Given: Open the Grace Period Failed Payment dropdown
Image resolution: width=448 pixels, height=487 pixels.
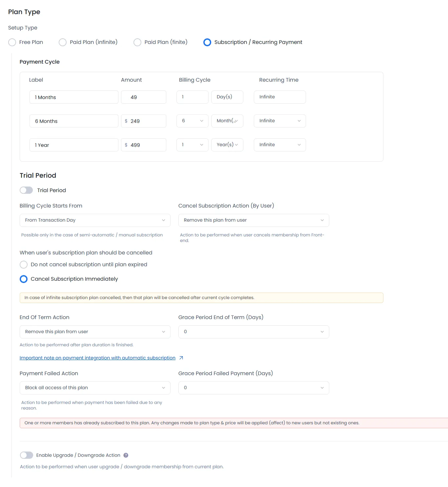Looking at the screenshot, I should pos(253,388).
